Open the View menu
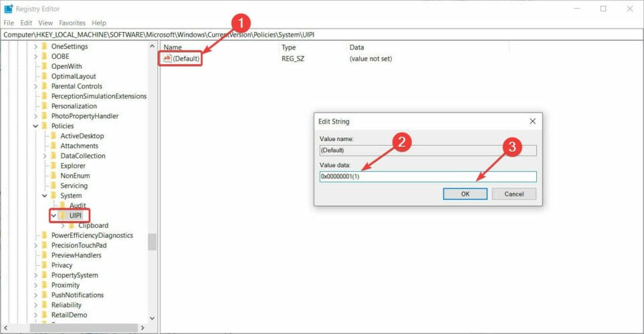The width and height of the screenshot is (644, 334). [45, 23]
